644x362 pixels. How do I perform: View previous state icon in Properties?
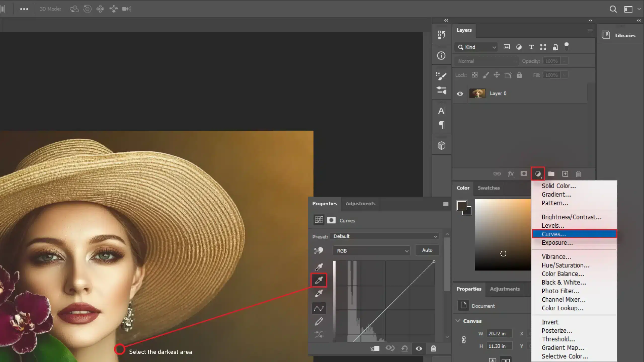[390, 348]
